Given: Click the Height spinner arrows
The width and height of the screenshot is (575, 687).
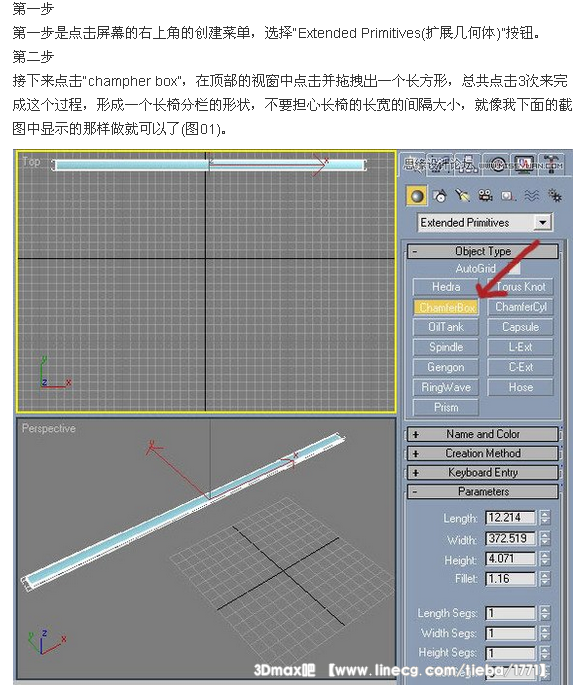Looking at the screenshot, I should [x=544, y=559].
